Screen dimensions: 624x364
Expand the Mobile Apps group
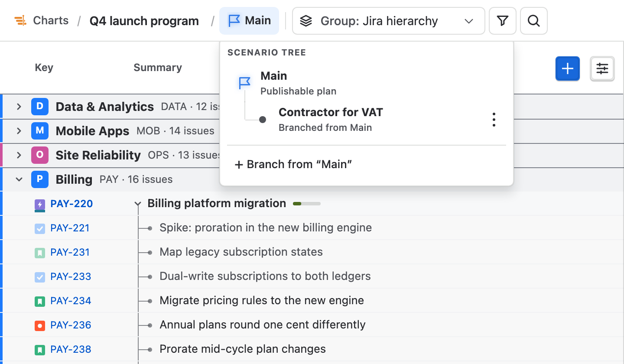coord(19,131)
